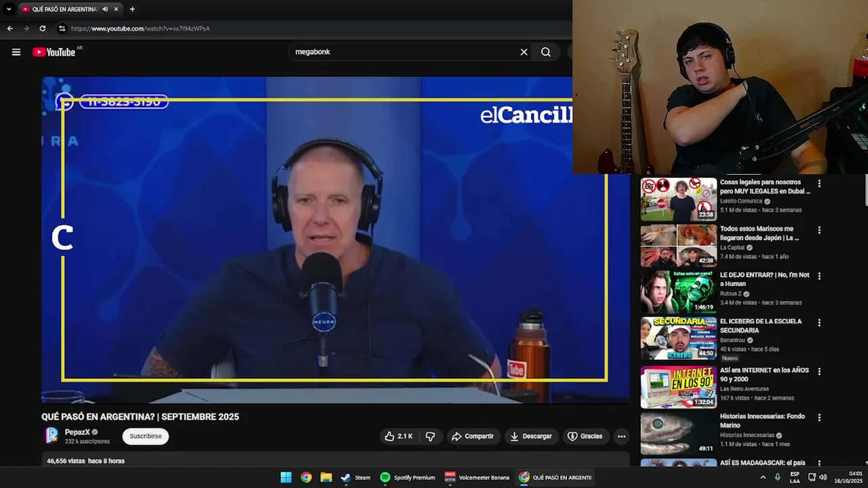Open network tray icon
This screenshot has width=868, height=488.
[x=812, y=477]
